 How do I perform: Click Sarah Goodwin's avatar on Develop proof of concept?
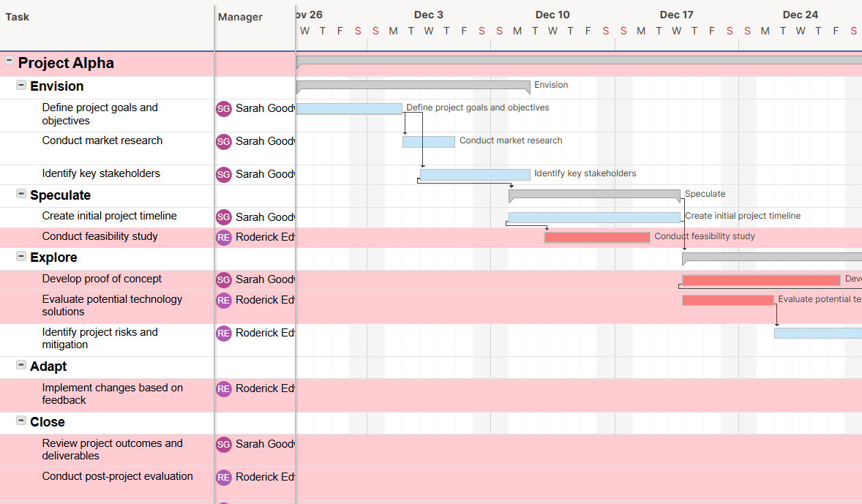[223, 279]
